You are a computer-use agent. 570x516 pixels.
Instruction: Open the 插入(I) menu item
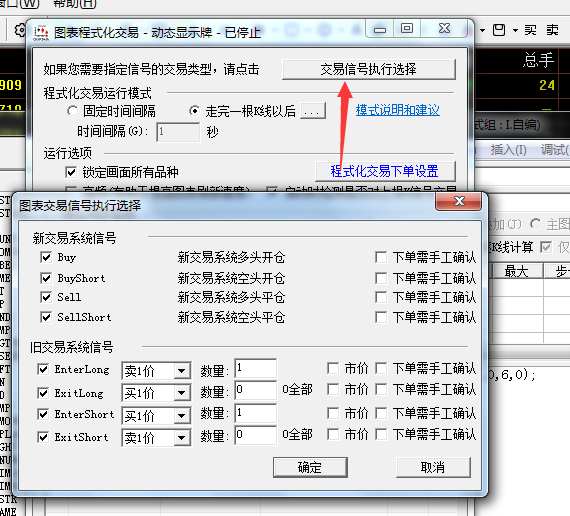point(509,149)
